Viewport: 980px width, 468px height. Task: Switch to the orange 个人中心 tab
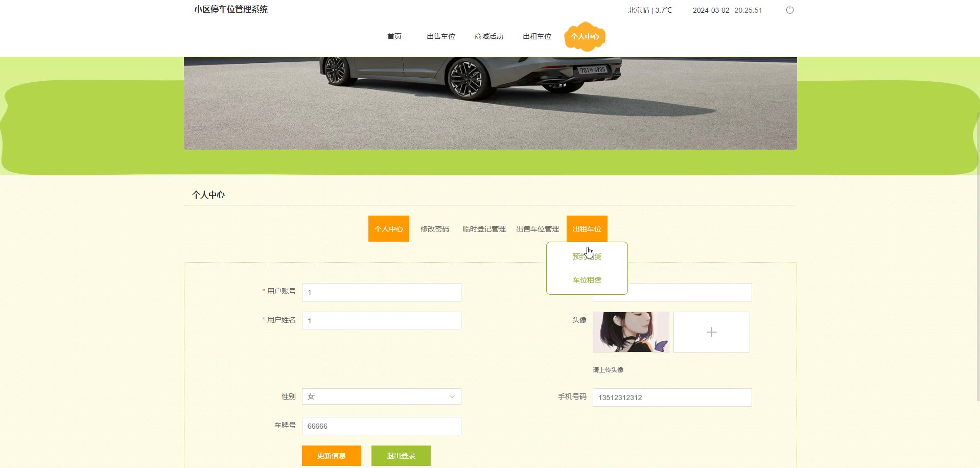point(389,229)
